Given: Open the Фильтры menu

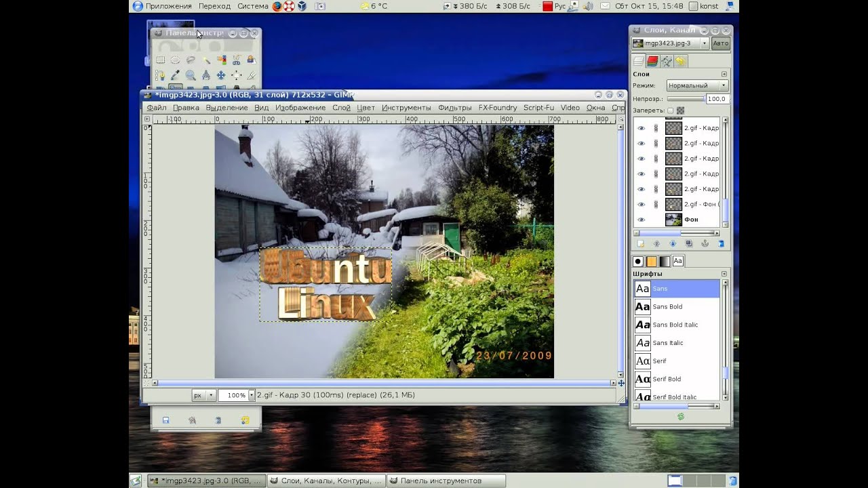Looking at the screenshot, I should (x=455, y=108).
